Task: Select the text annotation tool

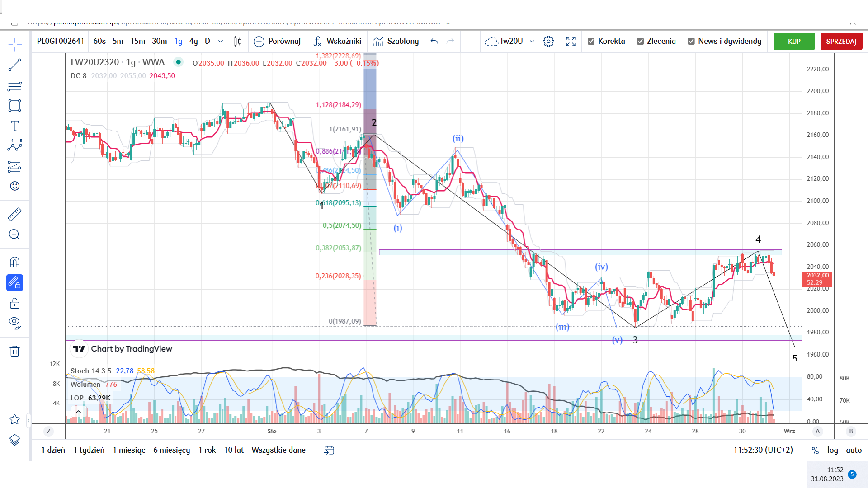Action: (x=14, y=126)
